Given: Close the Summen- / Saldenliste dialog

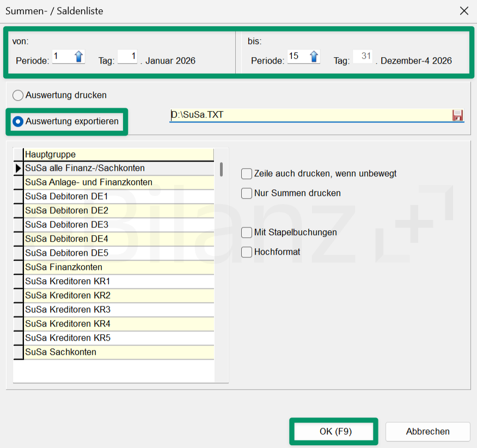Looking at the screenshot, I should coord(464,11).
